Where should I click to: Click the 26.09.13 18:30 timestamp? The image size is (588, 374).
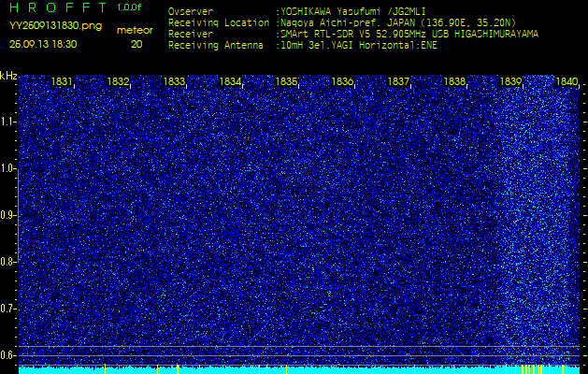[43, 44]
